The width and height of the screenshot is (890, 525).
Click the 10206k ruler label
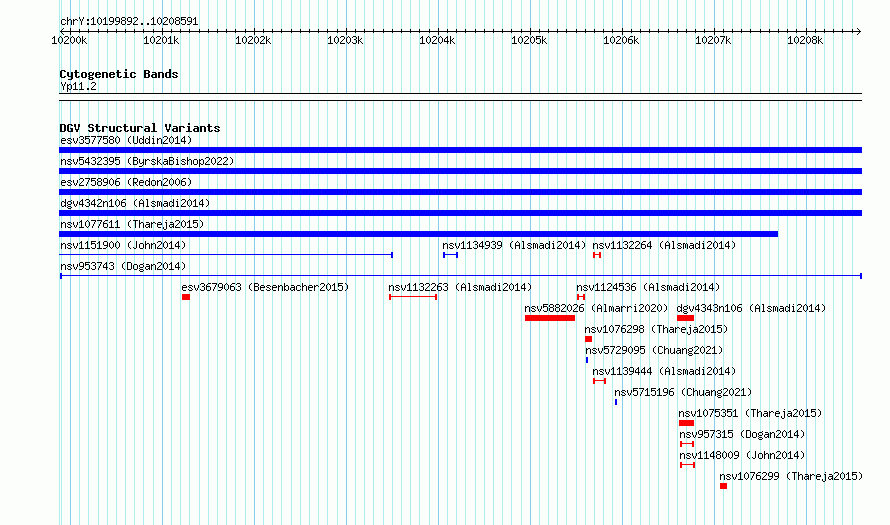click(621, 40)
